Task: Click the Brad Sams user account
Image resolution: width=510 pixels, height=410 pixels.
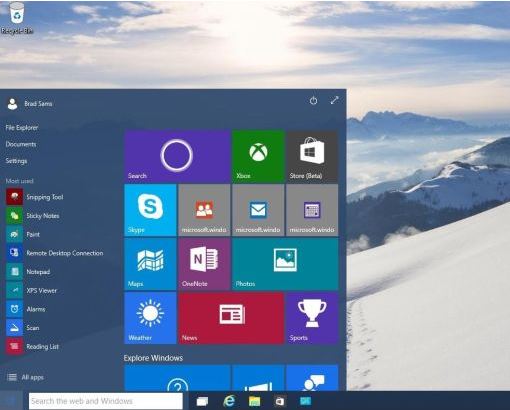Action: [30, 104]
